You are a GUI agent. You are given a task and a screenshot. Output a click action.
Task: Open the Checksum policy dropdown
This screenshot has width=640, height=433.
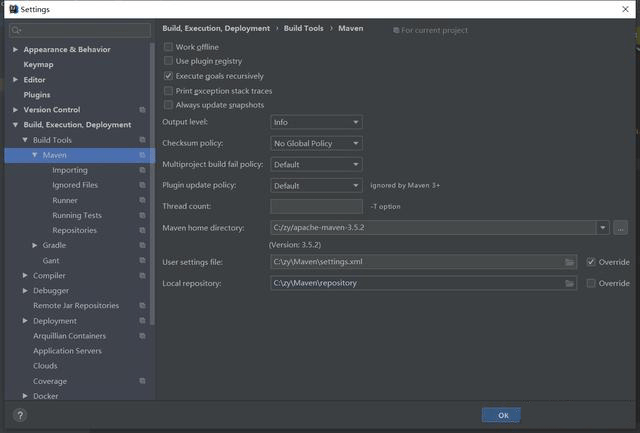coord(316,143)
